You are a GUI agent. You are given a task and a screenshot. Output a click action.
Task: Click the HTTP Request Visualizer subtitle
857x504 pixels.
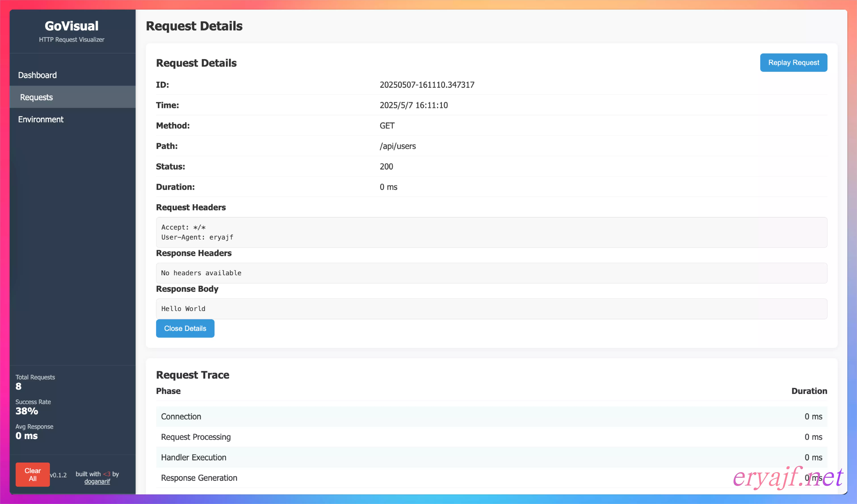72,39
